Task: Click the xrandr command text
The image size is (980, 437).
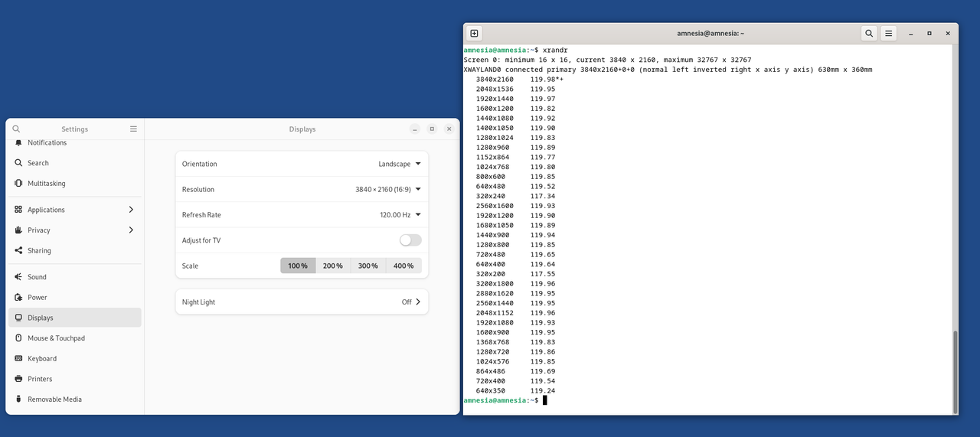Action: coord(555,50)
